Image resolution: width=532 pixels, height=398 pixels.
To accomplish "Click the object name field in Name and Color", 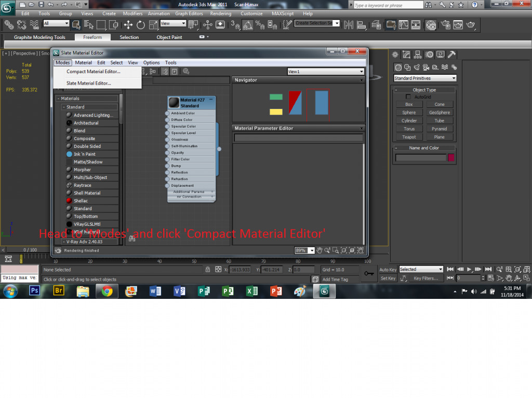I will coord(421,158).
